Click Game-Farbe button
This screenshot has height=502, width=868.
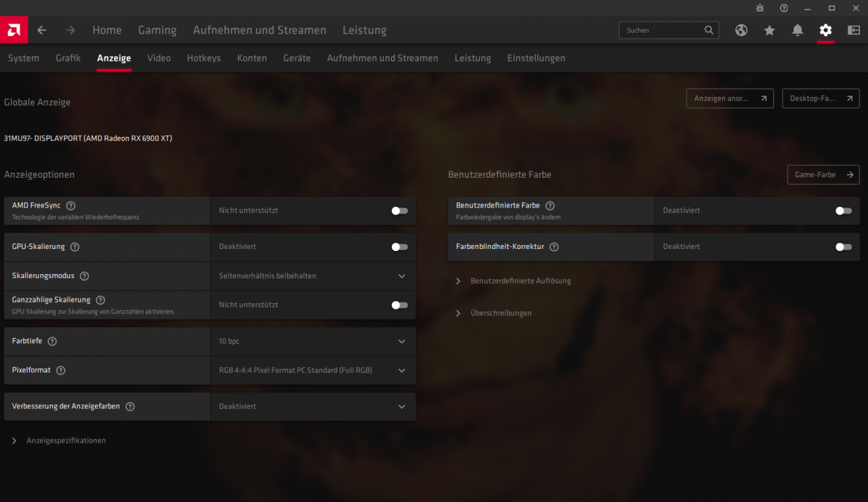(x=823, y=174)
